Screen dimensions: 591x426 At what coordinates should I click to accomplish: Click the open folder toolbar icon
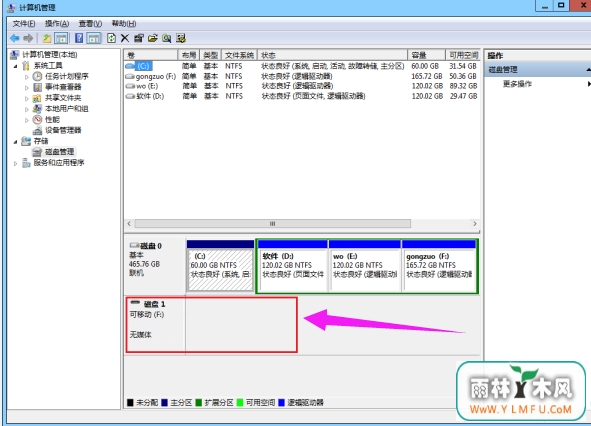point(153,38)
